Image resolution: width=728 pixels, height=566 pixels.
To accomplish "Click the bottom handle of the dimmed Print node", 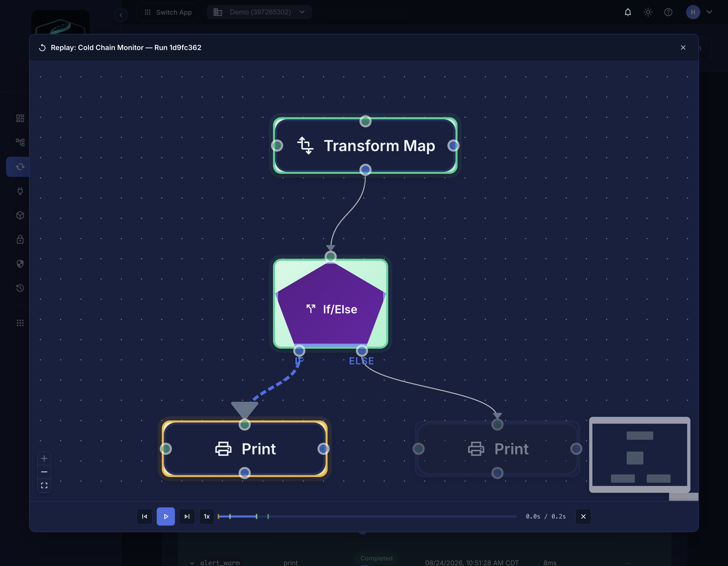I will [497, 473].
